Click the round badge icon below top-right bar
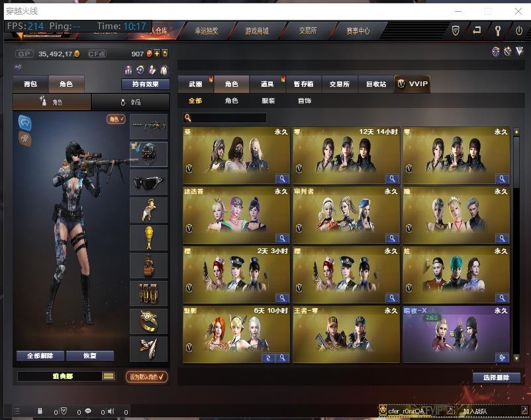Viewport: 531px width, 420px height. tap(495, 52)
